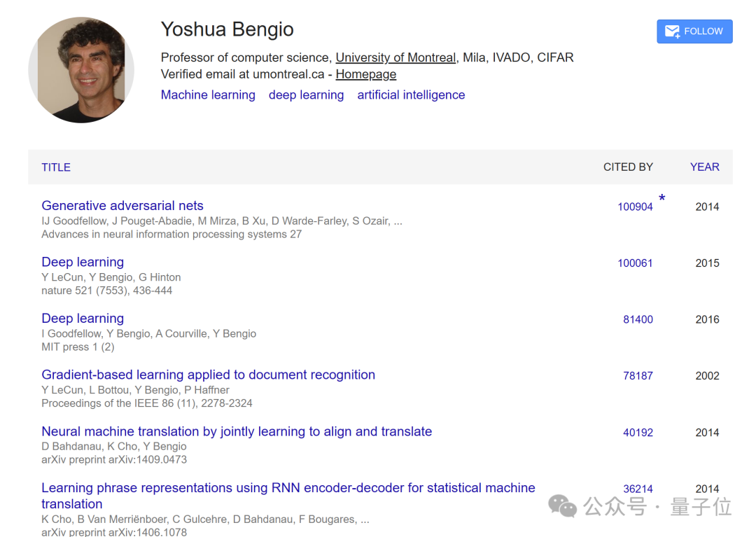Click the CITED BY column header

click(x=628, y=167)
